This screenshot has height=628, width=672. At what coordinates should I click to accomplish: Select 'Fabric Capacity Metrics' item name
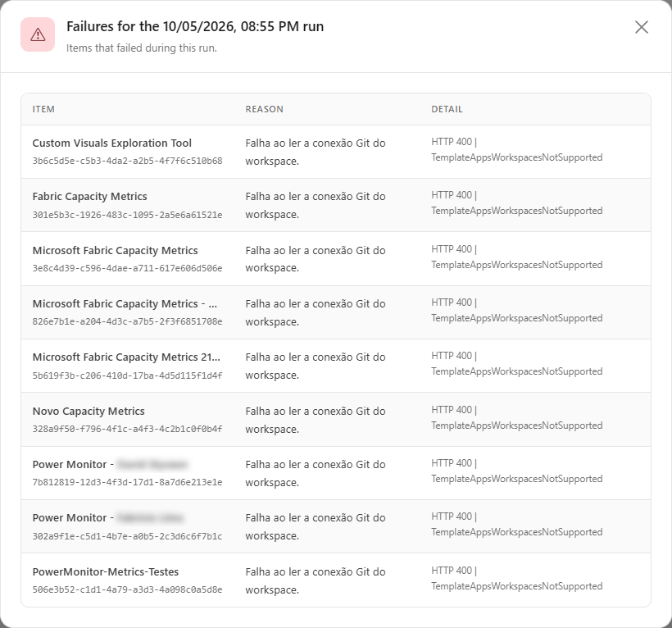point(89,196)
